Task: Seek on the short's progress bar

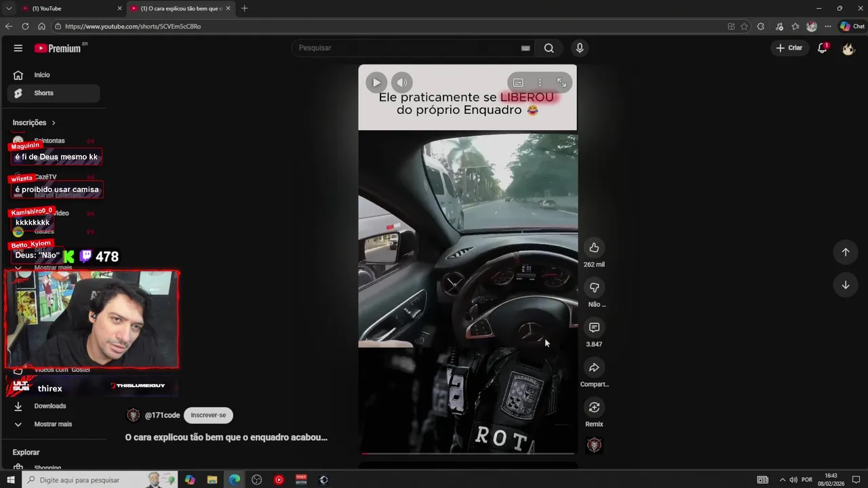Action: point(467,453)
